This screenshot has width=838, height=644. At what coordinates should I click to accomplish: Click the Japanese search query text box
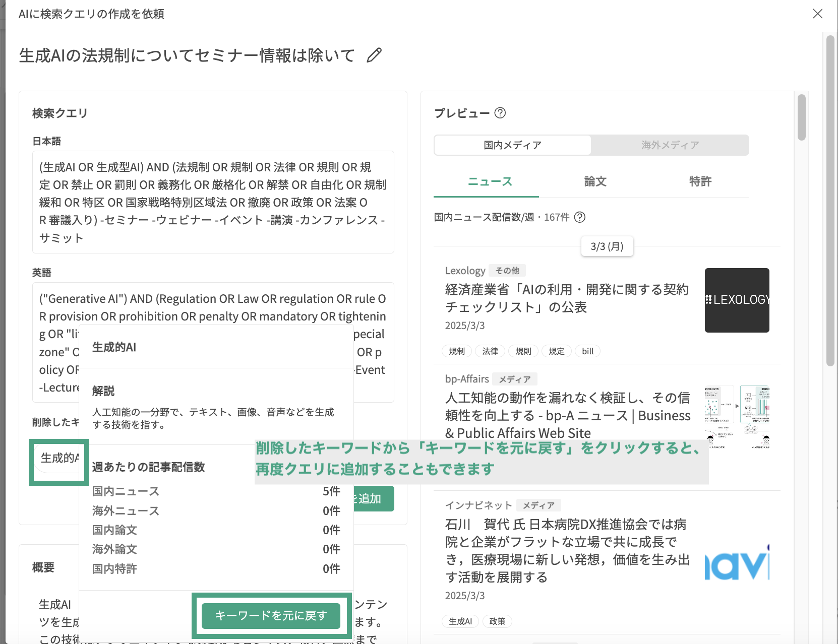pyautogui.click(x=213, y=202)
